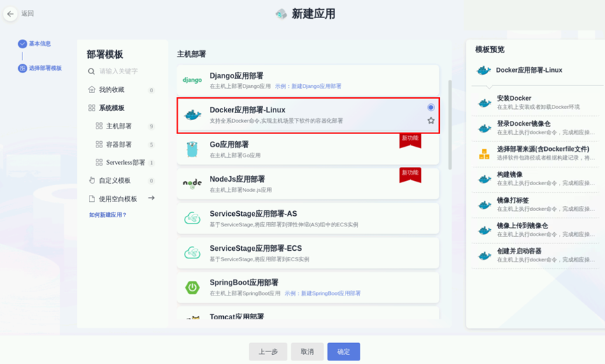Click the 选择部署模板 step icon
The height and width of the screenshot is (364, 605).
click(22, 68)
